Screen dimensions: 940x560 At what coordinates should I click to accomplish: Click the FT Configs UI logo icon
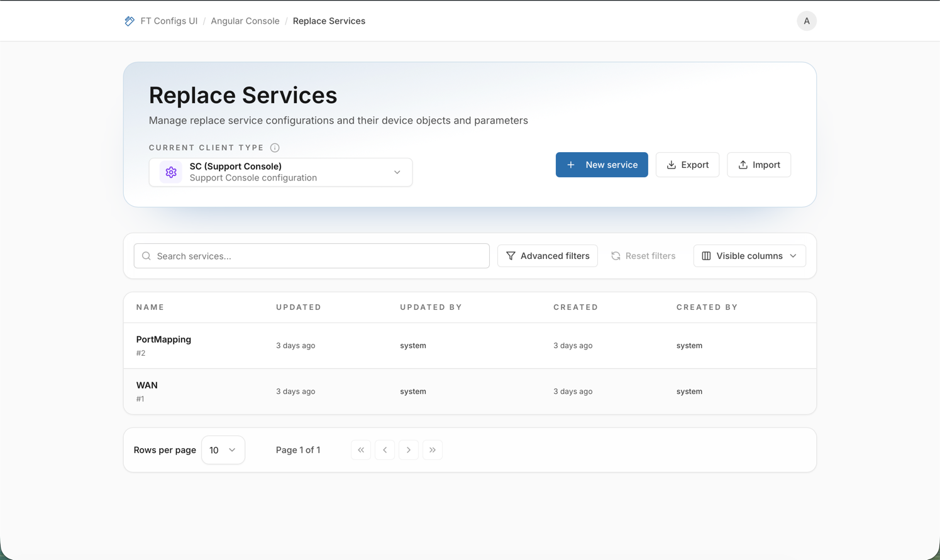130,21
